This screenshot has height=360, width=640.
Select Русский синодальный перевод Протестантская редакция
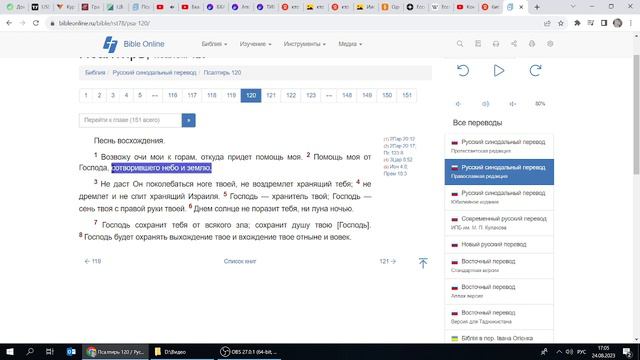pos(499,146)
